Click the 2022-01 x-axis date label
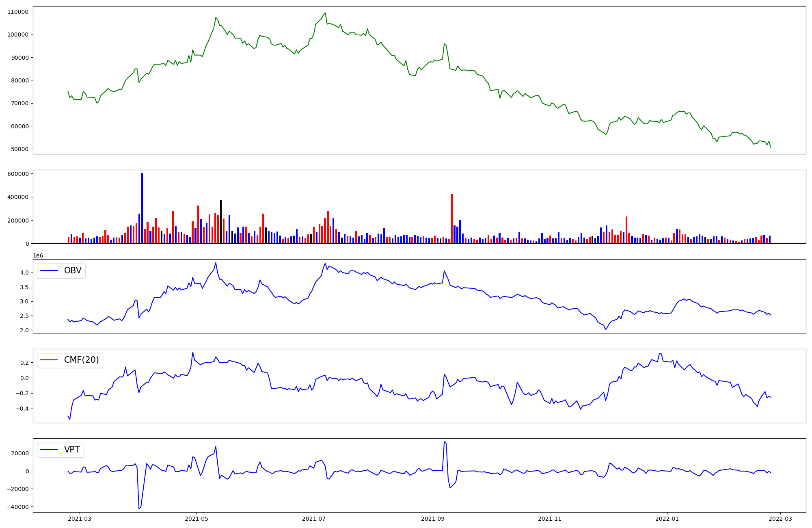The height and width of the screenshot is (528, 812). pos(667,519)
